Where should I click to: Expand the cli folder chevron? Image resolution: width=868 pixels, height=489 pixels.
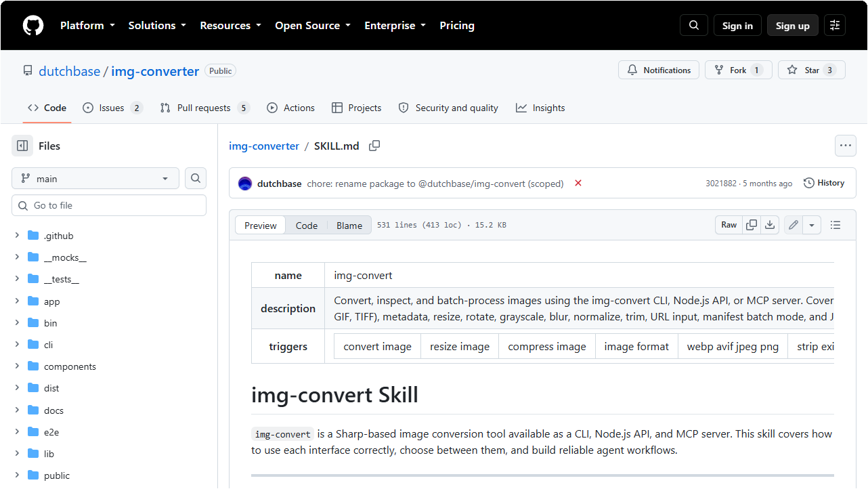click(17, 345)
